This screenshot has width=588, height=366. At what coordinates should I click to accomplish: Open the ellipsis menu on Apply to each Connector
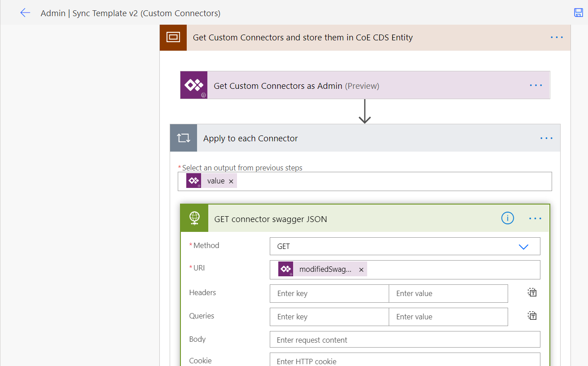click(x=546, y=138)
